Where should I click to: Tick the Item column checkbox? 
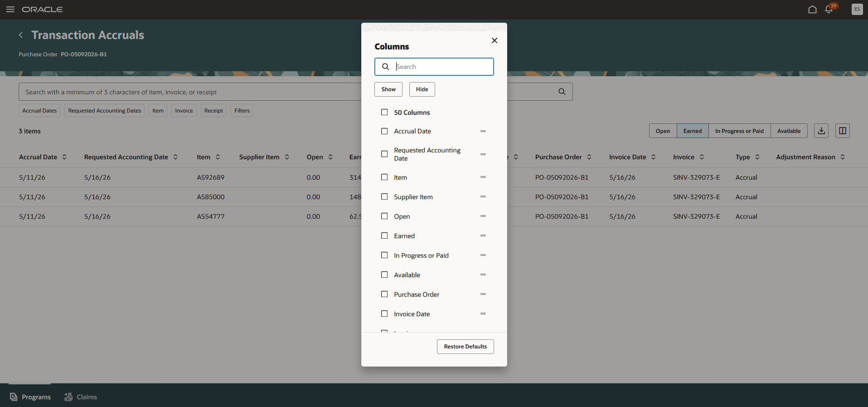(x=384, y=177)
